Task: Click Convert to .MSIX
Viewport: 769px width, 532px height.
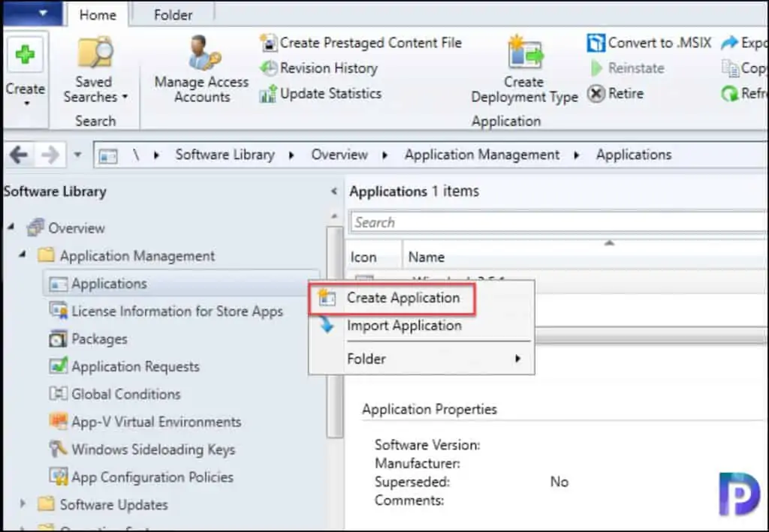Action: click(x=649, y=43)
